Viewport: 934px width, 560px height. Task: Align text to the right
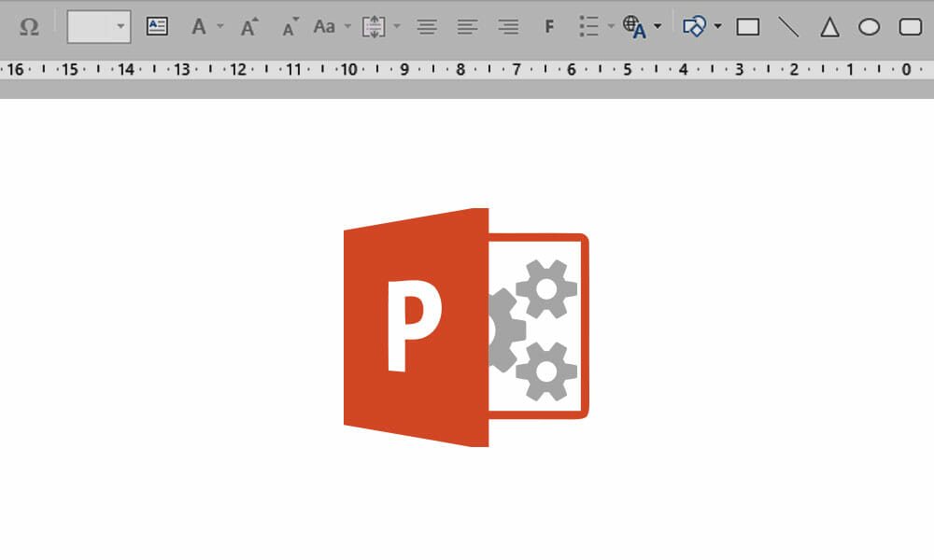508,27
